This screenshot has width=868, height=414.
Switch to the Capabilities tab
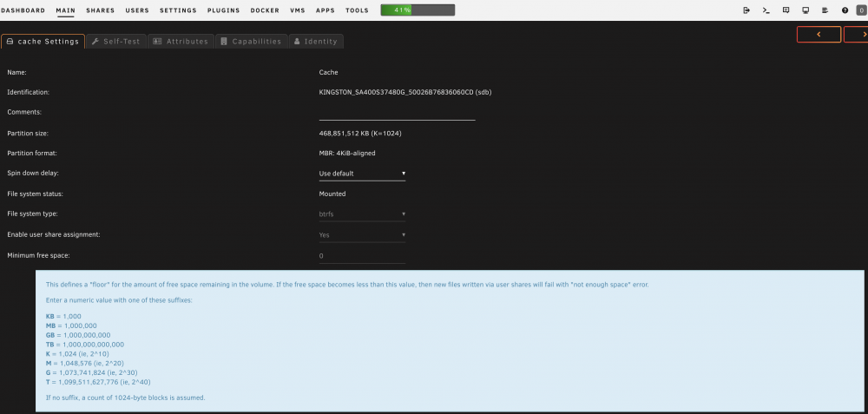252,42
